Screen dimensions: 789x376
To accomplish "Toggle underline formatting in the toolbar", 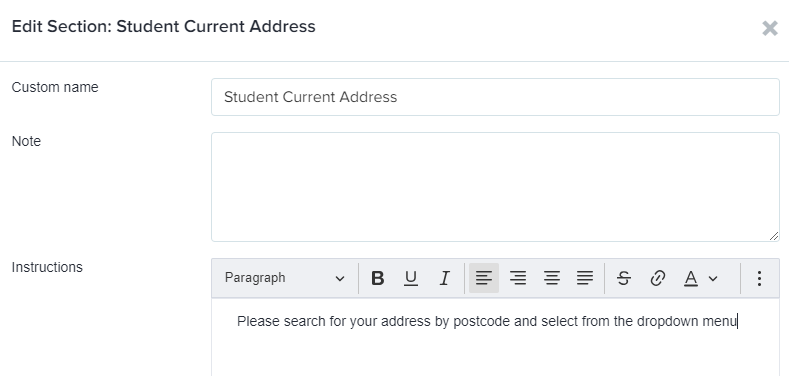I will point(411,278).
